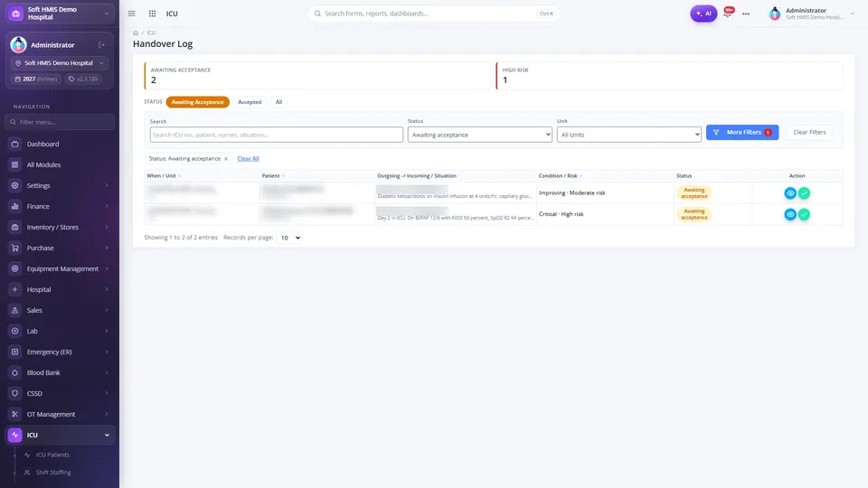Expand the Hospital sidebar menu
The height and width of the screenshot is (488, 868).
60,289
